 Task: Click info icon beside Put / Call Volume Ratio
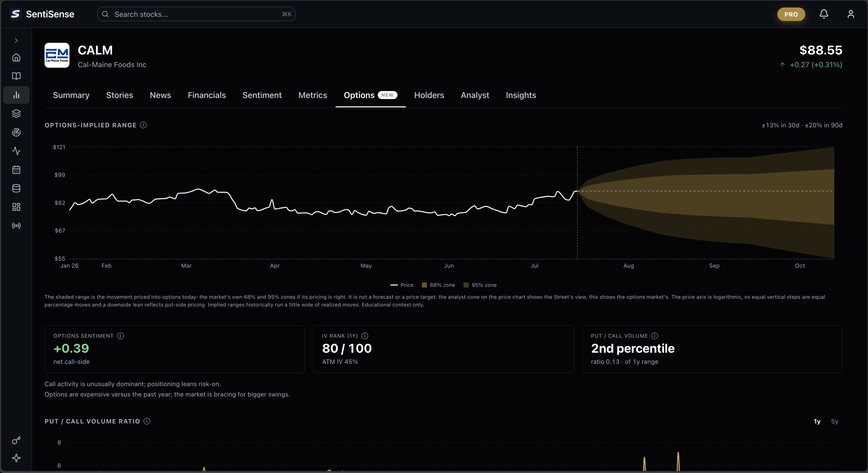pos(147,421)
